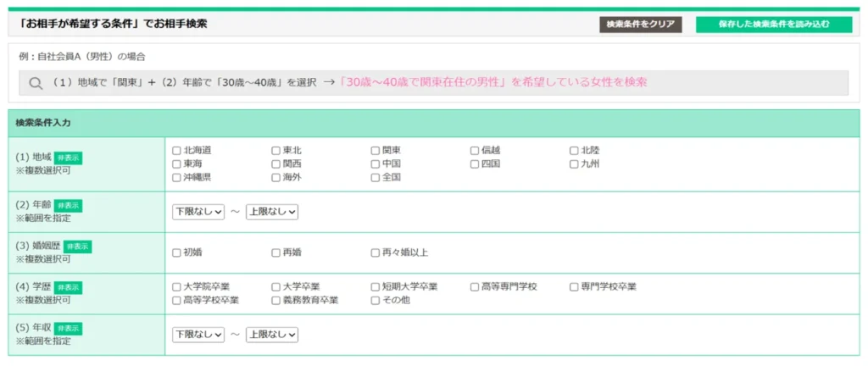868x366 pixels.
Task: Check the 四国 region checkbox
Action: (x=475, y=164)
